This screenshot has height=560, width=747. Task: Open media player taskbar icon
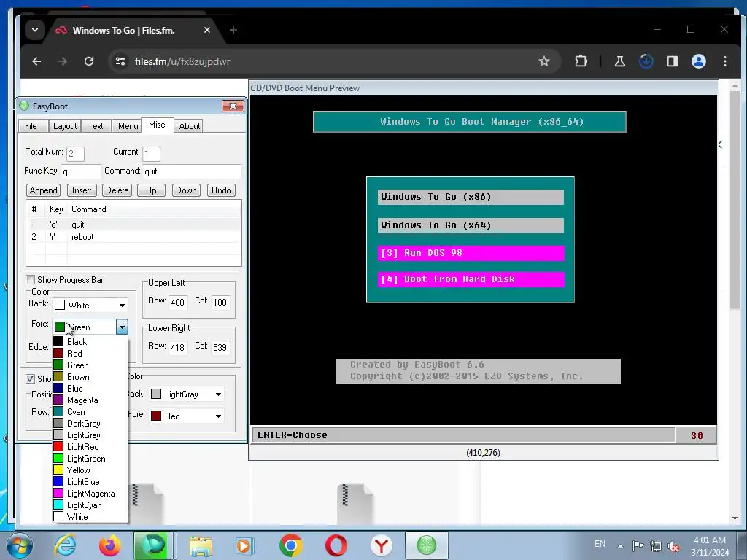[x=245, y=545]
